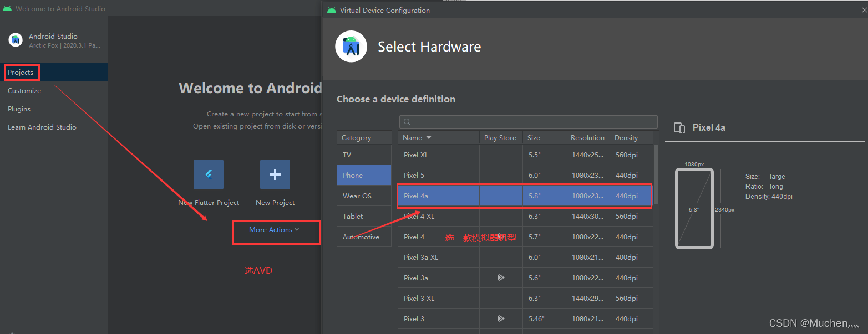Select the Tablet category
Screen dimensions: 868x334
coord(364,217)
